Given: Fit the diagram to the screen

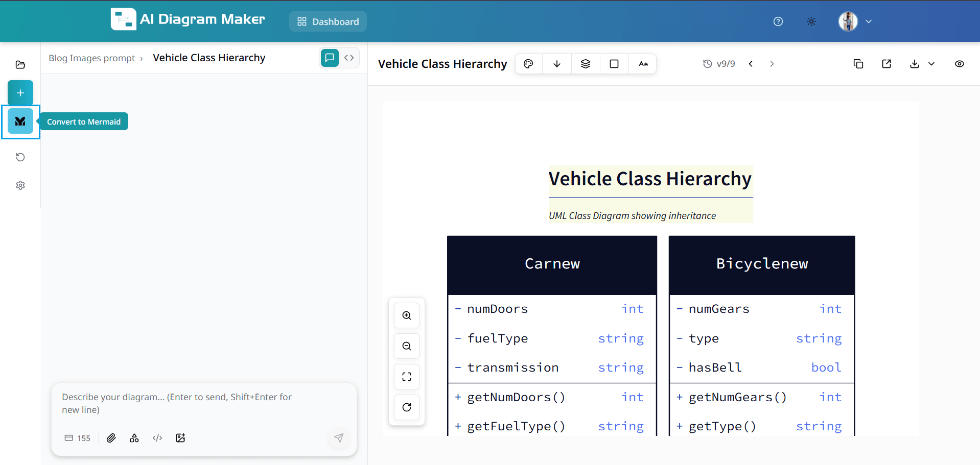Looking at the screenshot, I should (x=406, y=376).
